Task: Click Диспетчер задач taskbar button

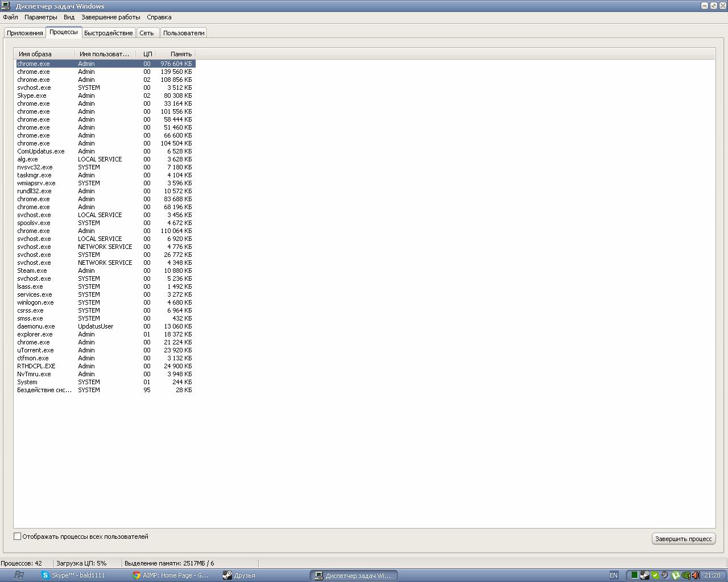Action: (353, 575)
